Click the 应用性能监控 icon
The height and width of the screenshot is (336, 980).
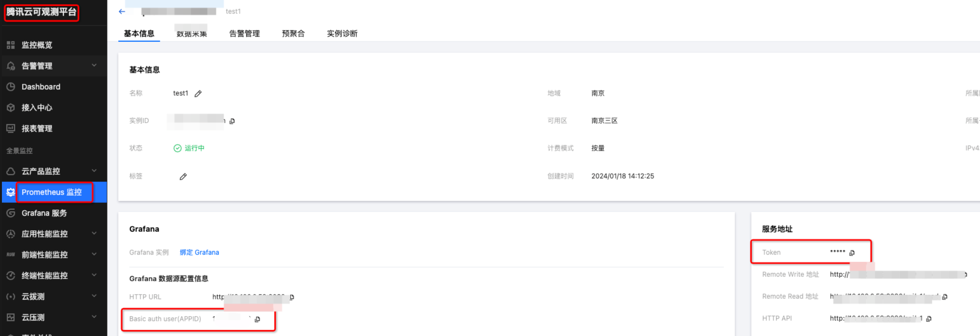click(x=11, y=234)
